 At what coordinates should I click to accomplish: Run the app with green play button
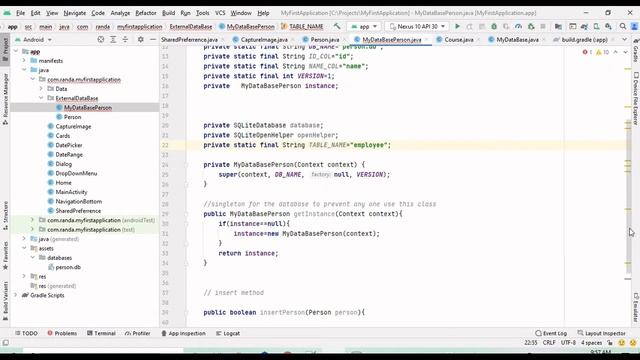point(457,26)
